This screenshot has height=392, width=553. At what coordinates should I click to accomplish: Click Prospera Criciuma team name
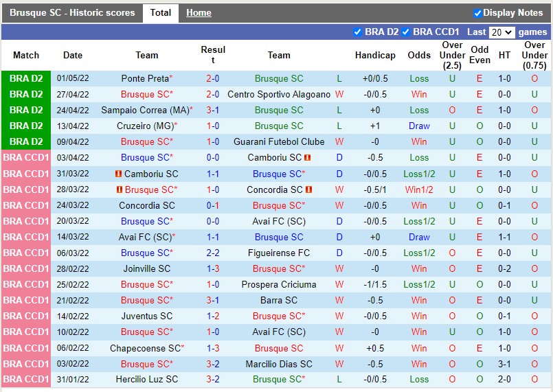[x=279, y=284]
